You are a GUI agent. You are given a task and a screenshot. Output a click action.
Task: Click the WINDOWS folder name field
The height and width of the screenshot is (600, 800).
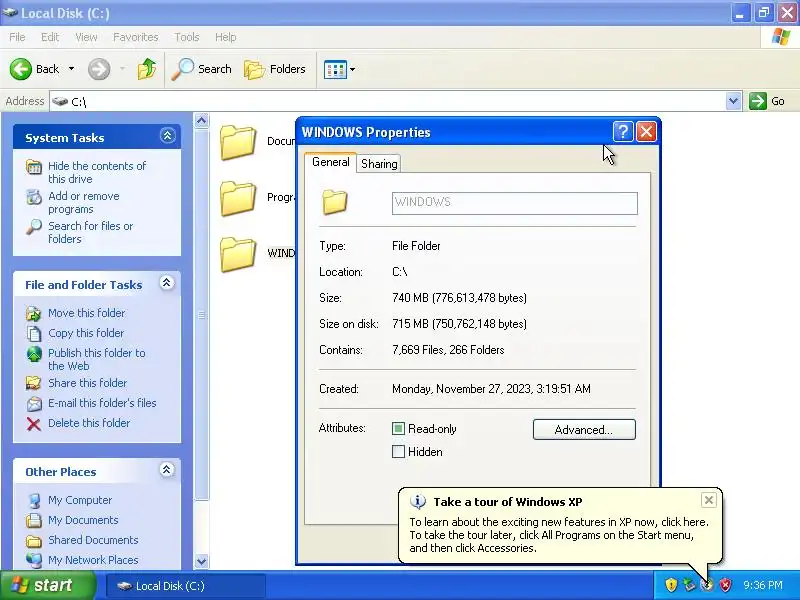(x=515, y=203)
